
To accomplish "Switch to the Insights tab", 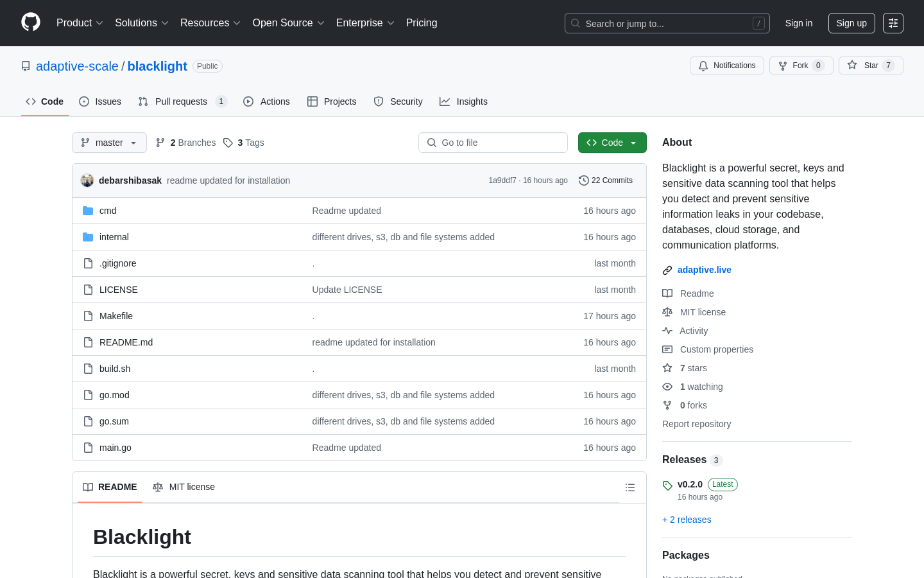I will [x=463, y=101].
